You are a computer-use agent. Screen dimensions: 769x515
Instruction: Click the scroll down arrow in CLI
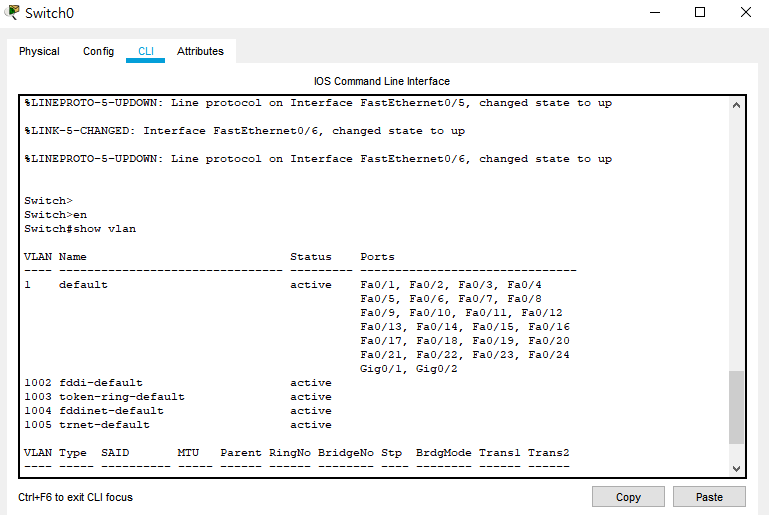click(736, 468)
